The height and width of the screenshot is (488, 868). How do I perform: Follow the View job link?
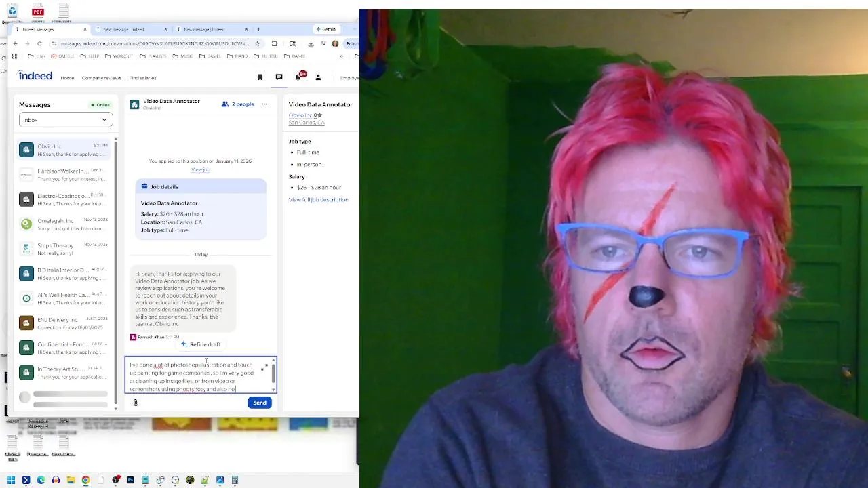click(201, 169)
